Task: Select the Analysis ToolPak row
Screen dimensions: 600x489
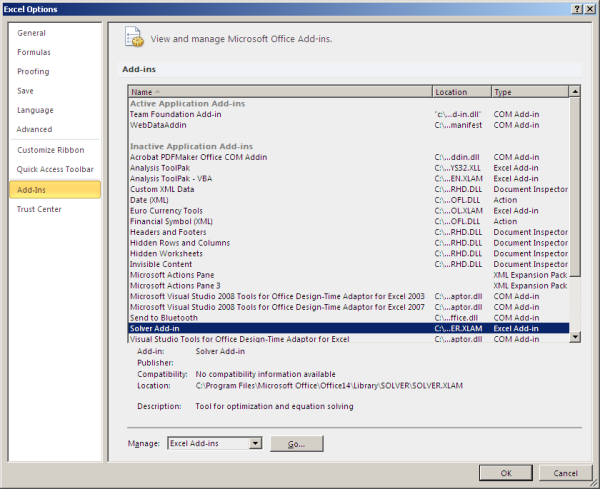Action: (x=349, y=168)
